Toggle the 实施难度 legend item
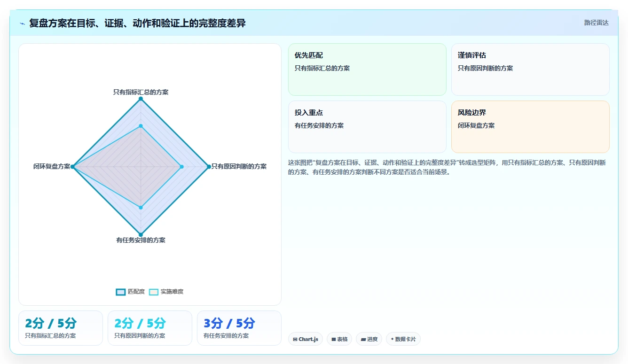This screenshot has height=364, width=628. [x=166, y=292]
